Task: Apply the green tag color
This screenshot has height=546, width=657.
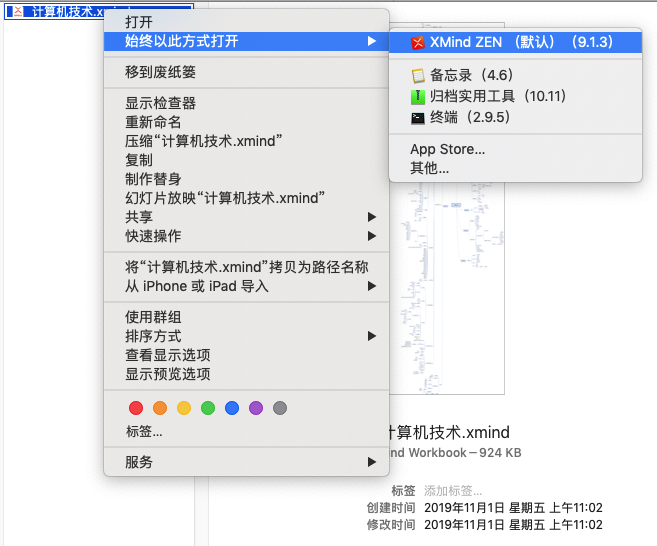Action: (208, 408)
